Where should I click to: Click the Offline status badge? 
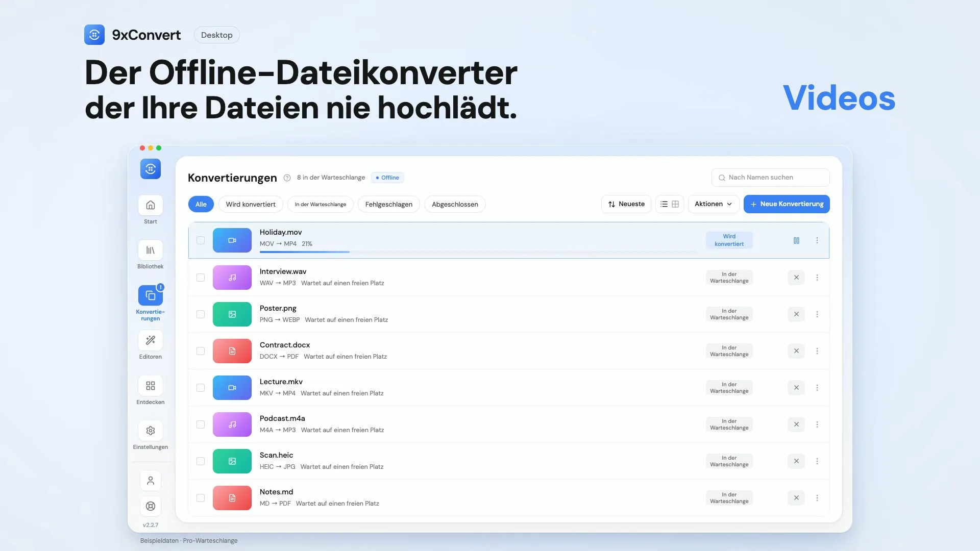pos(387,178)
